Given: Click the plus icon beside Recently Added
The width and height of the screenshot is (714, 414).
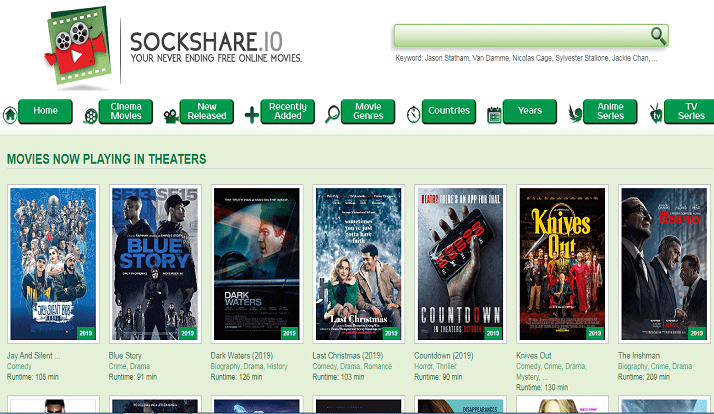Looking at the screenshot, I should coord(251,115).
